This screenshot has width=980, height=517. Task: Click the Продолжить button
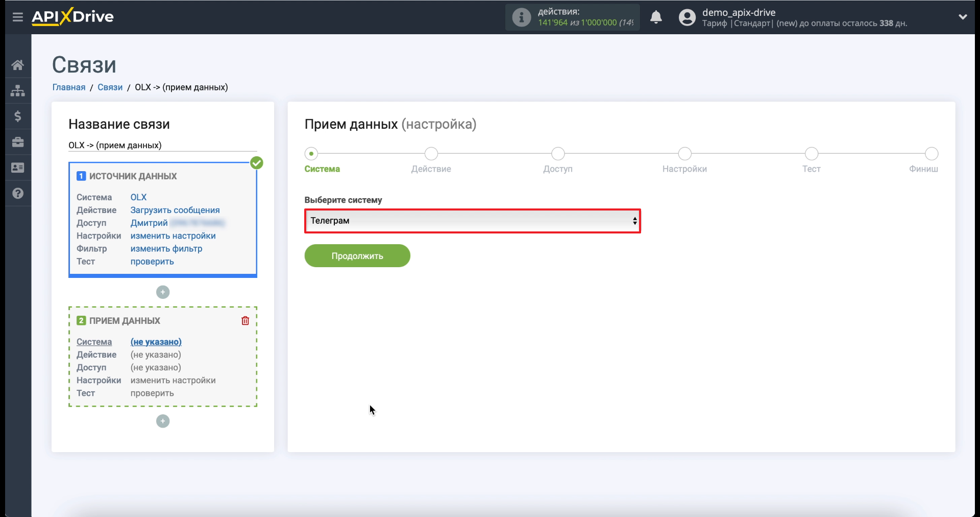tap(357, 256)
